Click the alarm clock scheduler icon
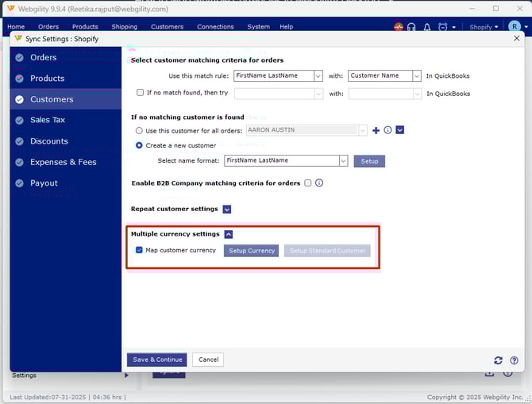Image resolution: width=532 pixels, height=404 pixels. pyautogui.click(x=441, y=27)
